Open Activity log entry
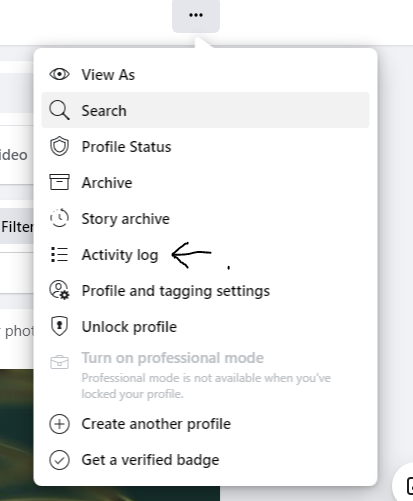The image size is (413, 501). coord(205,254)
